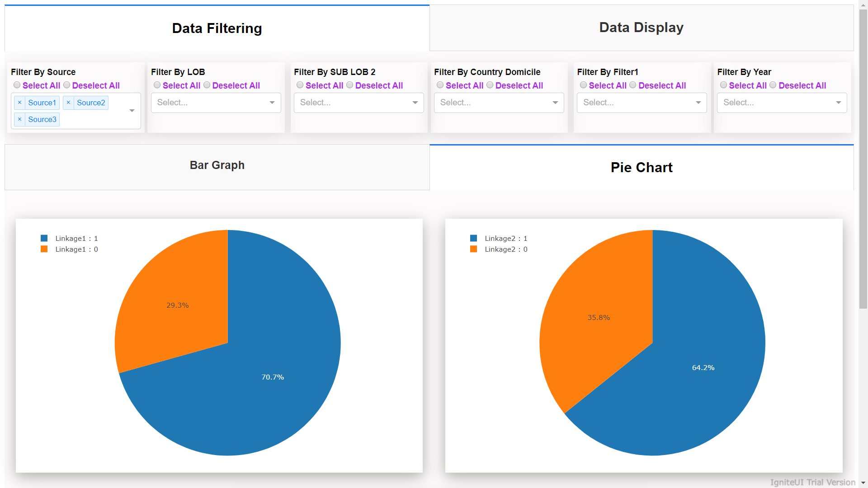Click the blue Linkage1 : 1 legend swatch
The image size is (868, 488).
[x=44, y=238]
